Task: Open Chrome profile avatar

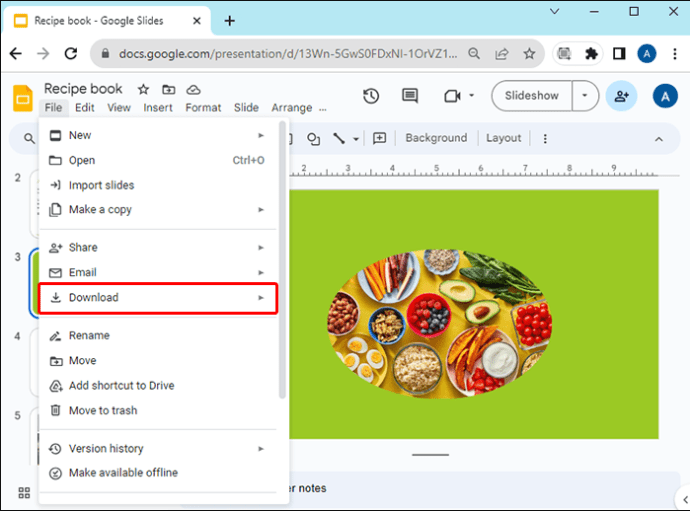Action: tap(647, 54)
